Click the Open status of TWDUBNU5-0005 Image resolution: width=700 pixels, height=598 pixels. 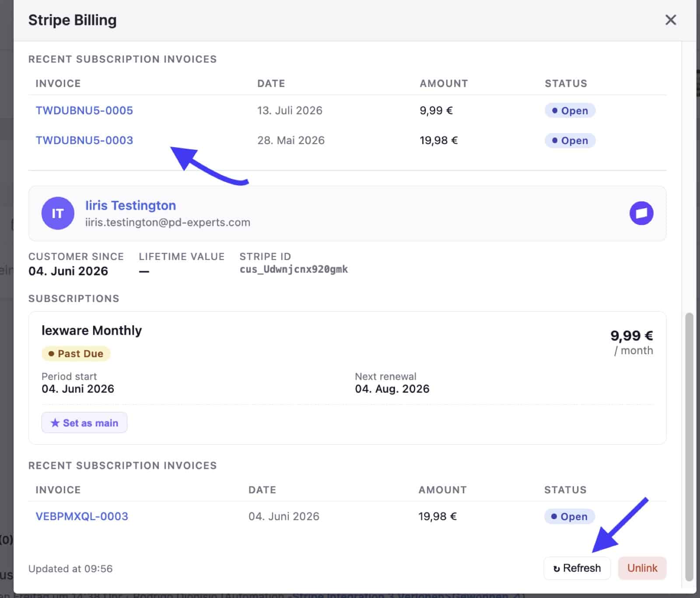[570, 110]
